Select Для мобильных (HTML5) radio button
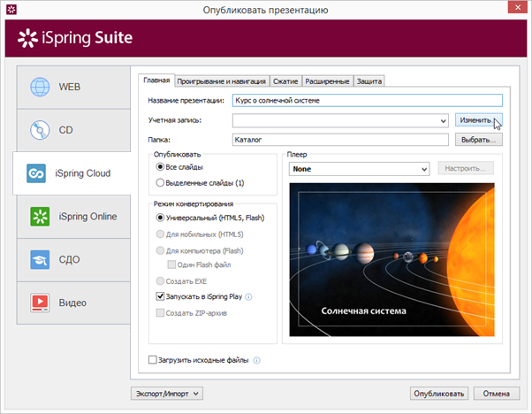The image size is (532, 414). point(160,234)
